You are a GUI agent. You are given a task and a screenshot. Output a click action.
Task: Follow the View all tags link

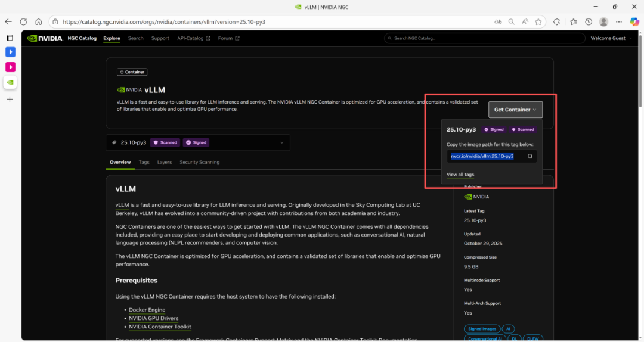pyautogui.click(x=460, y=175)
